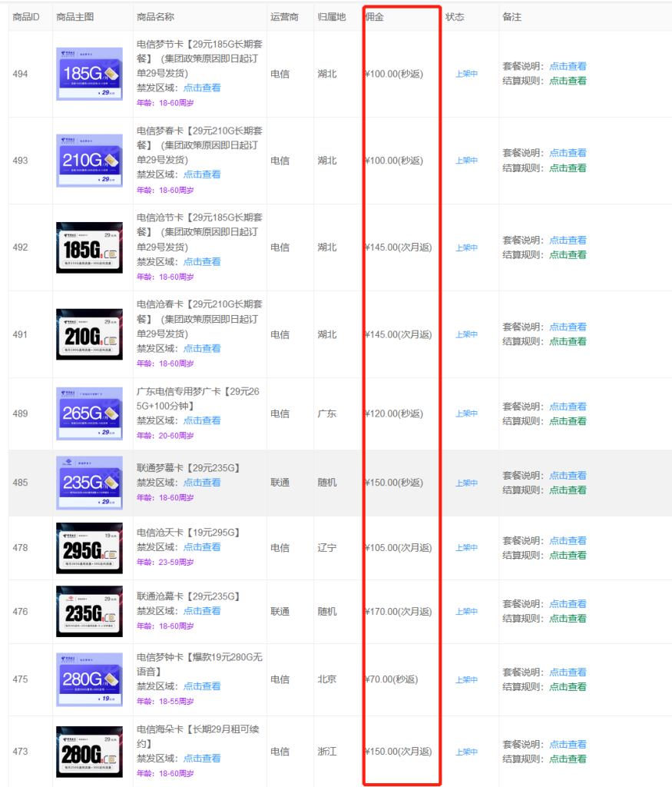Open 套餐说明 link for product 489
This screenshot has height=787, width=672.
pyautogui.click(x=568, y=407)
